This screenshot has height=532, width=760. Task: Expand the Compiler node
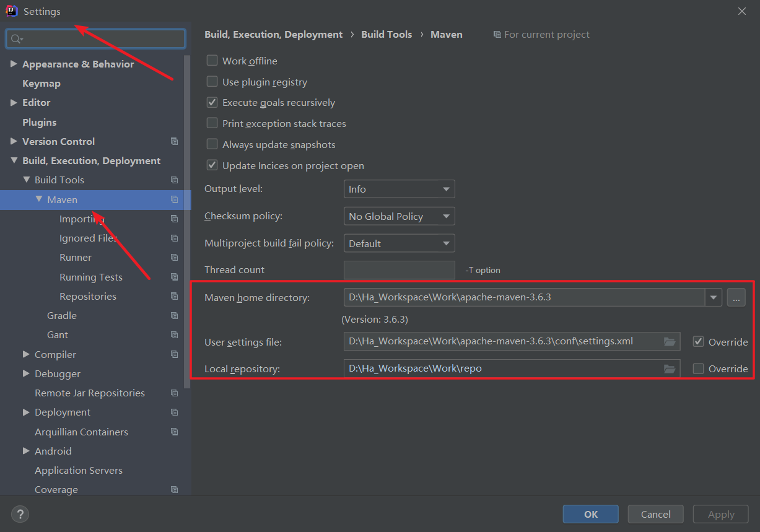click(26, 354)
